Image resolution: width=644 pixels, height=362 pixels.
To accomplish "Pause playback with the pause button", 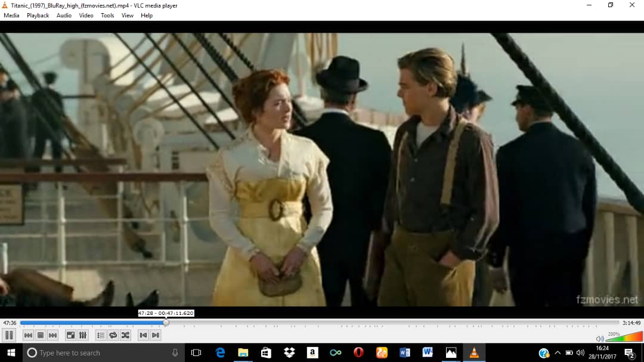I will (9, 335).
